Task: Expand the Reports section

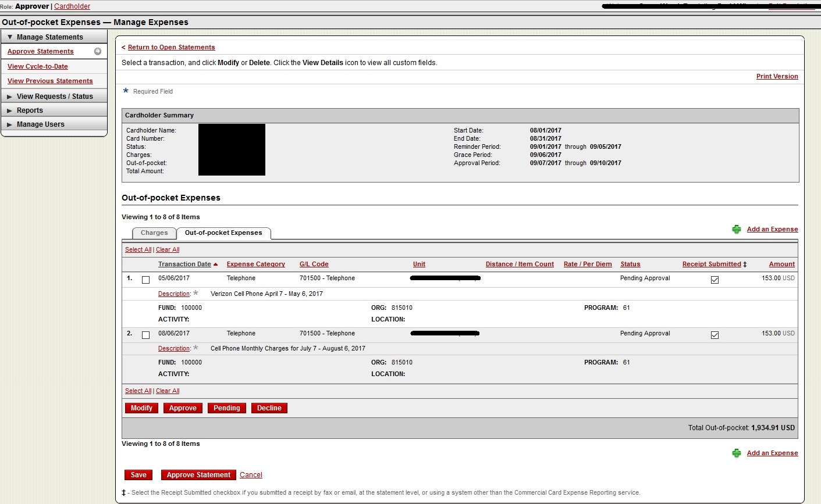Action: 54,110
